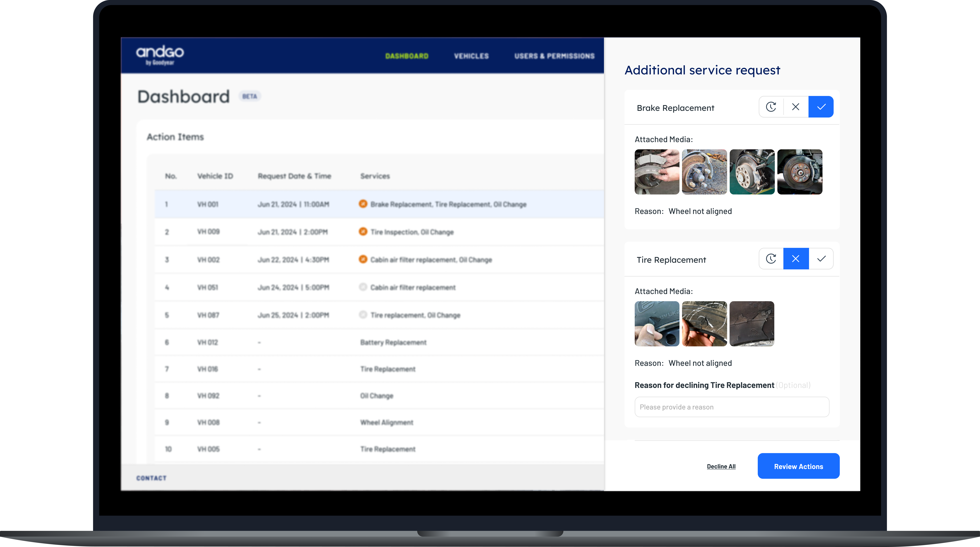The width and height of the screenshot is (980, 547).
Task: Click grey status icon for VH 087
Action: (x=363, y=315)
